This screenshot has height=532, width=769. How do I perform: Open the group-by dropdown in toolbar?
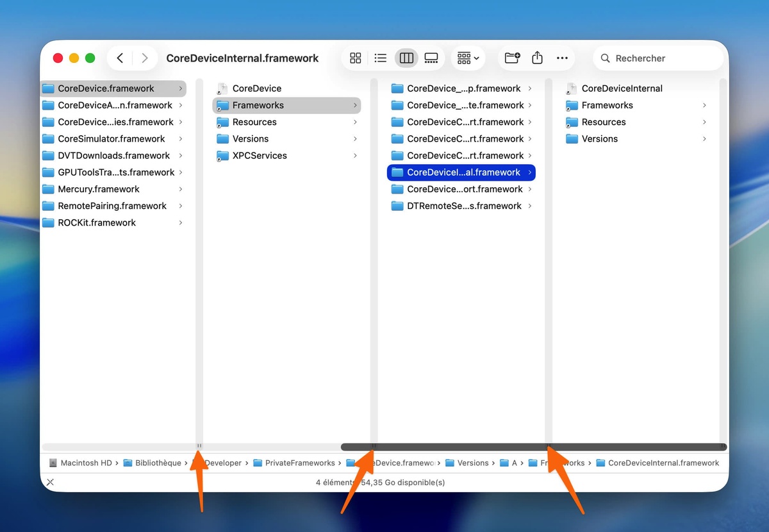coord(468,58)
